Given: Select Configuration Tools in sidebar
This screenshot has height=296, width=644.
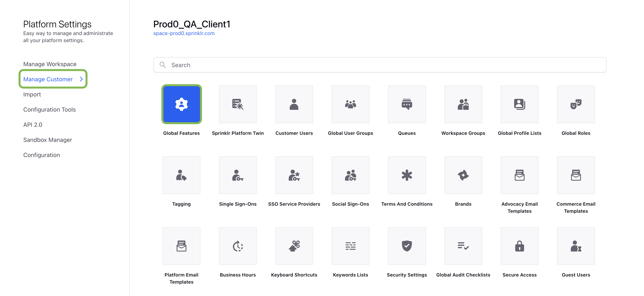Looking at the screenshot, I should pyautogui.click(x=49, y=110).
